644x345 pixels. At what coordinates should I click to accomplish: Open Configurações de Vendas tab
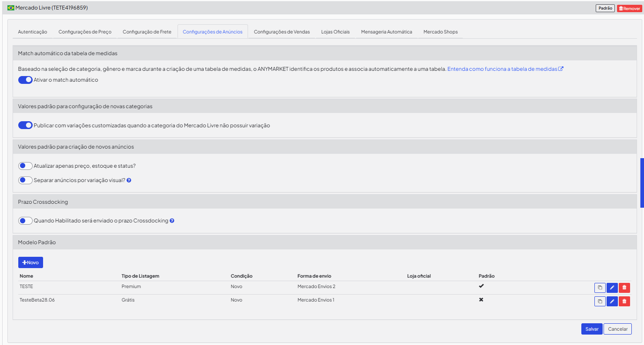282,32
